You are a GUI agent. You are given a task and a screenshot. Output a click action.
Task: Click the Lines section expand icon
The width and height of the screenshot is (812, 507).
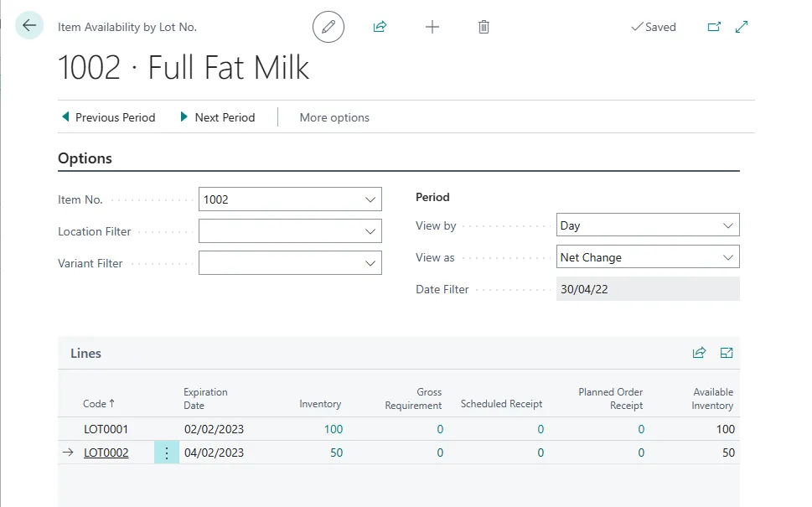[x=727, y=353]
